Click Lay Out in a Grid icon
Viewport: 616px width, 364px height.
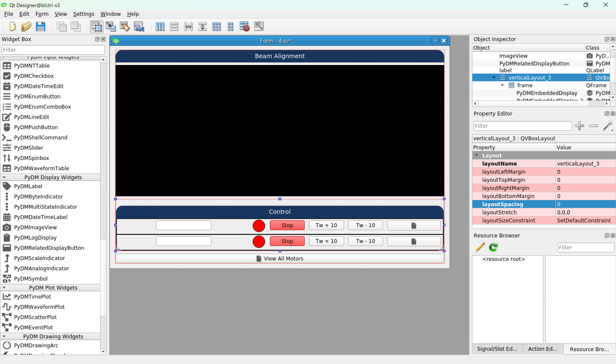pyautogui.click(x=216, y=27)
